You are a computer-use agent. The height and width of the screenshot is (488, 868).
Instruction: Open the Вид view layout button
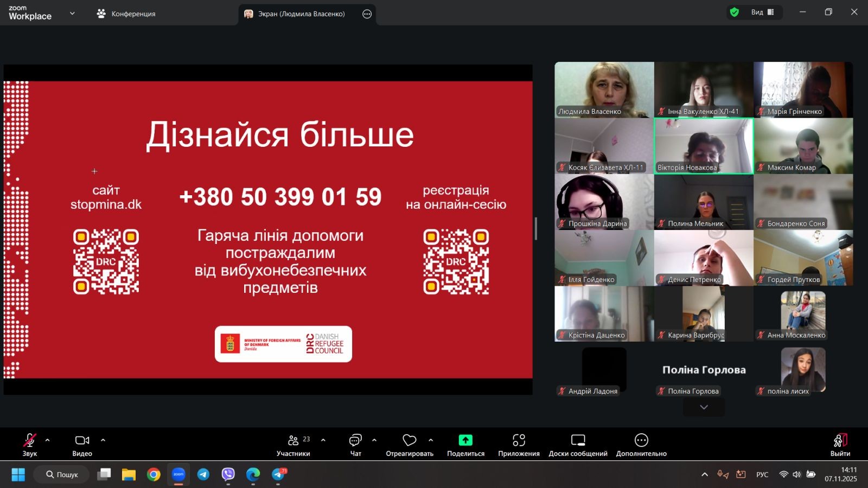coord(762,12)
